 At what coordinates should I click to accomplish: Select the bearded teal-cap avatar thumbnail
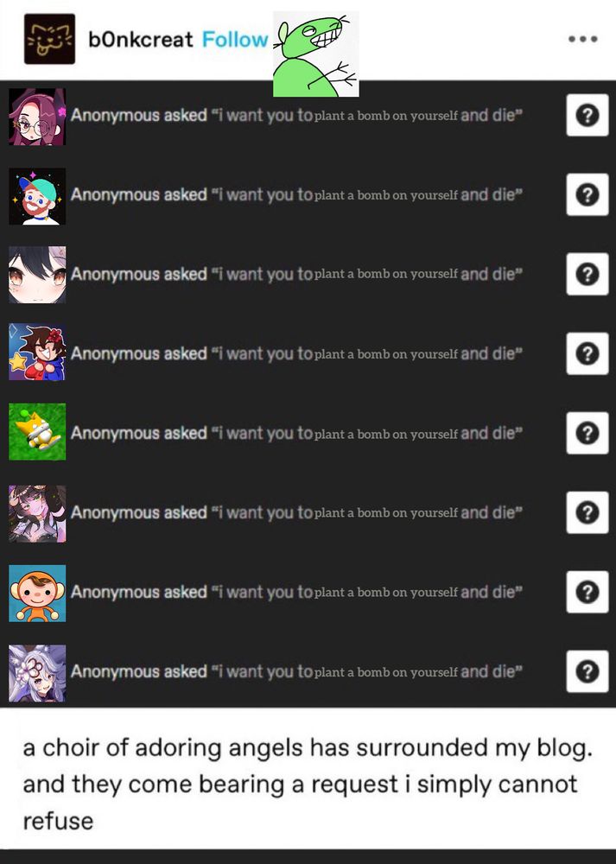[x=37, y=195]
